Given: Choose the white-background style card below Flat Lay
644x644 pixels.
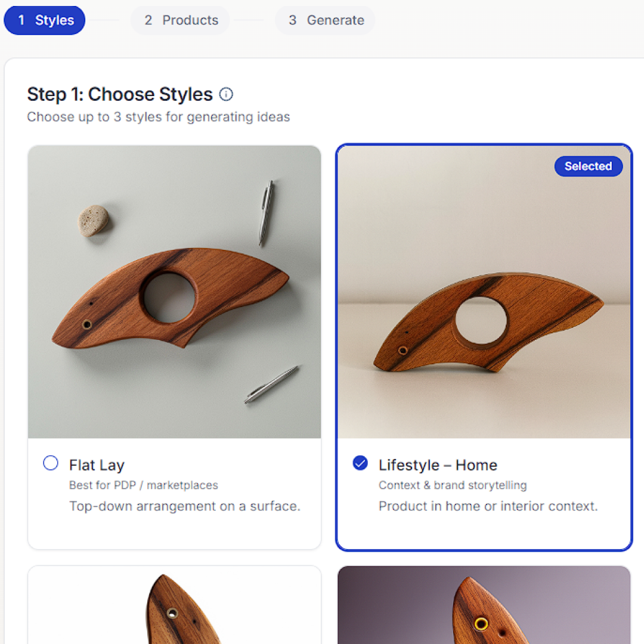Looking at the screenshot, I should 174,605.
